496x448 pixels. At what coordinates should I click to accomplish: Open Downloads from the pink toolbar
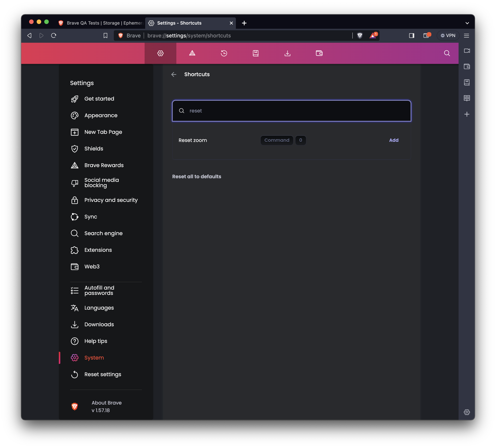(287, 53)
